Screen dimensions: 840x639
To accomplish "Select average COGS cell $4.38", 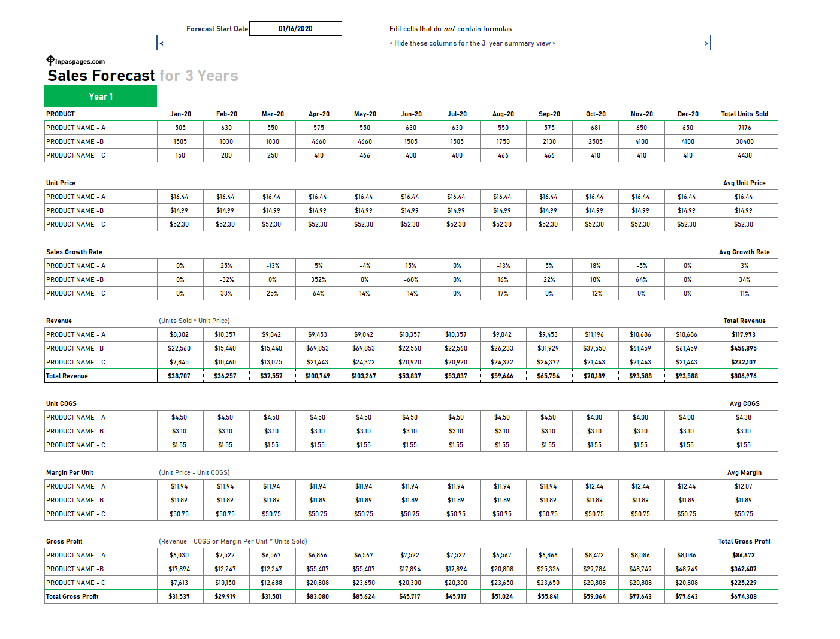I will click(x=744, y=417).
